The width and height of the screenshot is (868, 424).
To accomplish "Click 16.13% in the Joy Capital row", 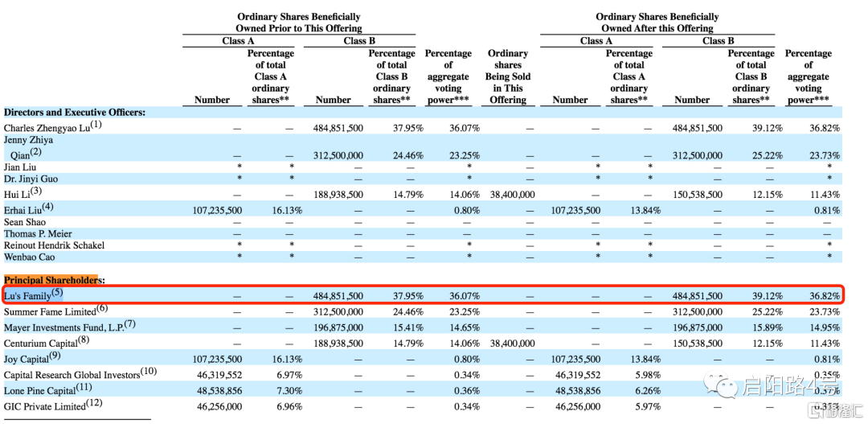I will click(288, 360).
